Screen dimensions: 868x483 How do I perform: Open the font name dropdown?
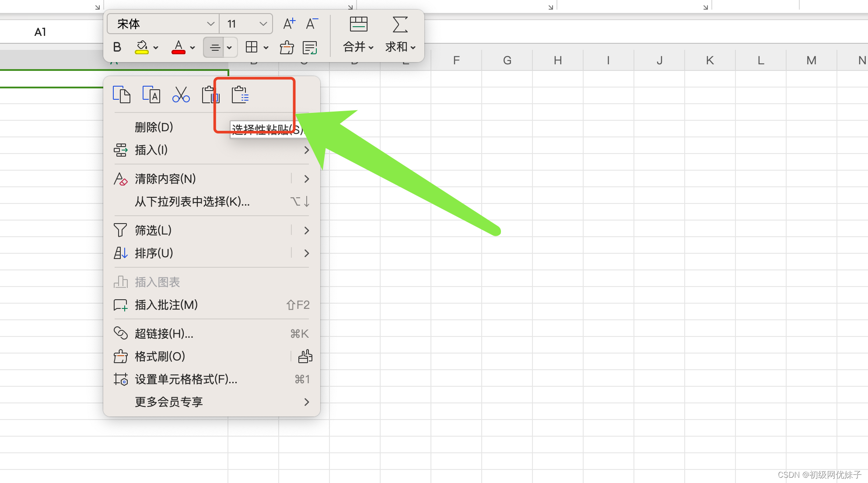(210, 24)
